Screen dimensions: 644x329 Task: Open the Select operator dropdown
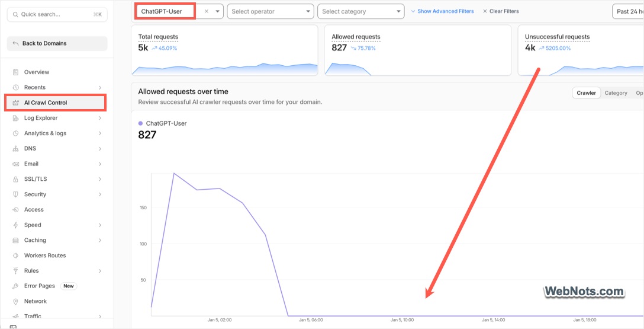pos(271,11)
